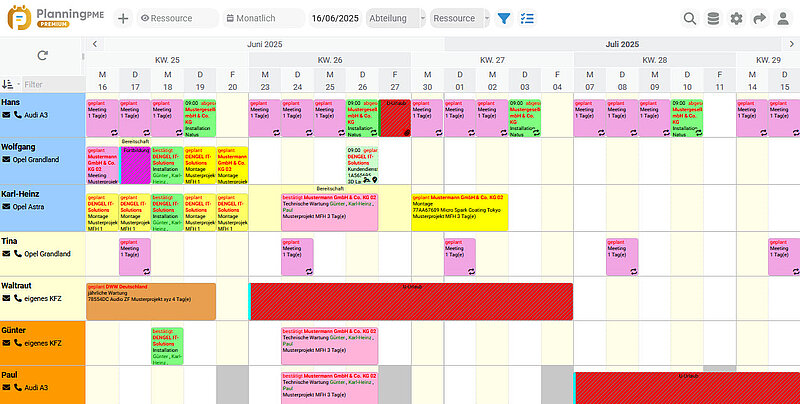Open the search magnifier icon

coord(689,18)
